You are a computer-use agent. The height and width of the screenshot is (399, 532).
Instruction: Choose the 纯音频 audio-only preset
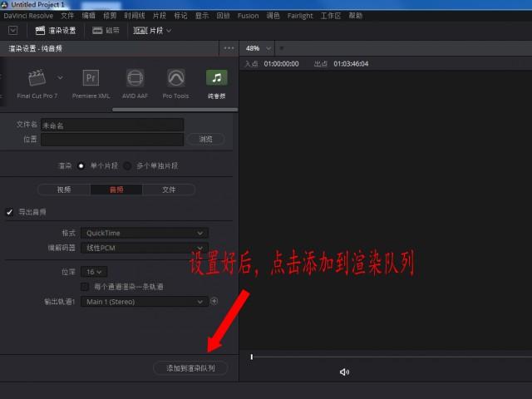[216, 77]
